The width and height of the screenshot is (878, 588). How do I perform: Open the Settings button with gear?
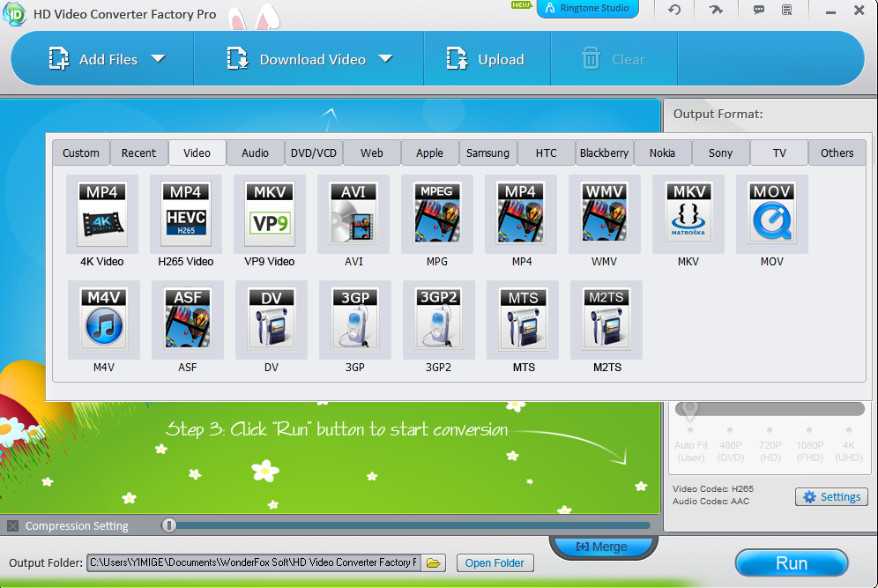pyautogui.click(x=831, y=496)
